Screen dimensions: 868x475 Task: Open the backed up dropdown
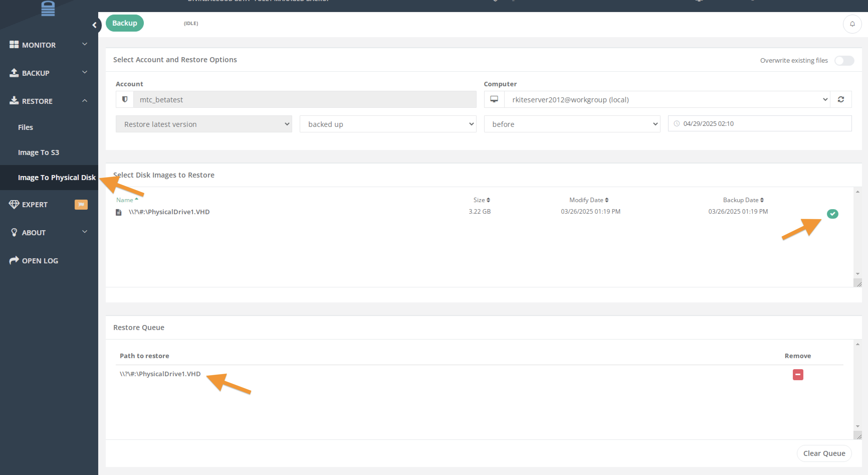coord(388,124)
